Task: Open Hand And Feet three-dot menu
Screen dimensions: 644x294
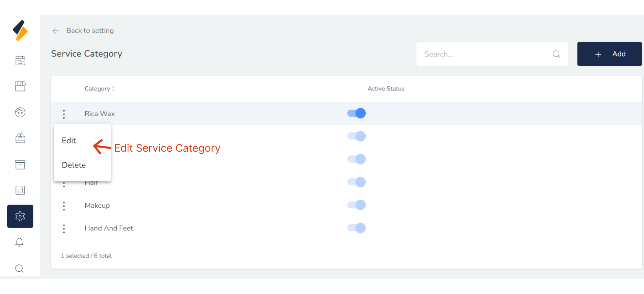Action: [x=64, y=229]
